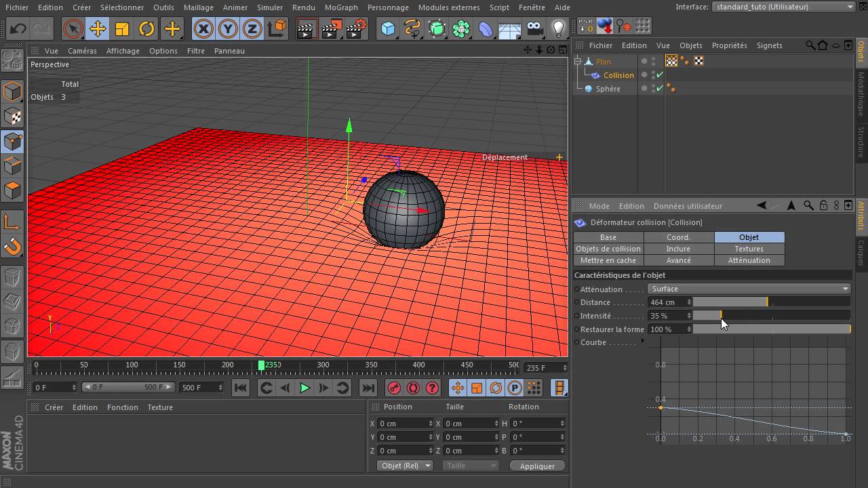Click the record keyframe button
This screenshot has width=868, height=488.
[394, 388]
